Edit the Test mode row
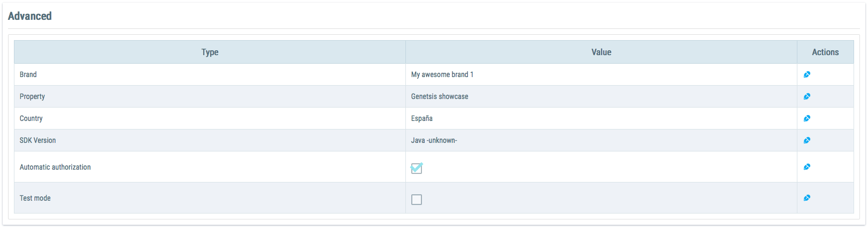Image resolution: width=868 pixels, height=228 pixels. (807, 198)
